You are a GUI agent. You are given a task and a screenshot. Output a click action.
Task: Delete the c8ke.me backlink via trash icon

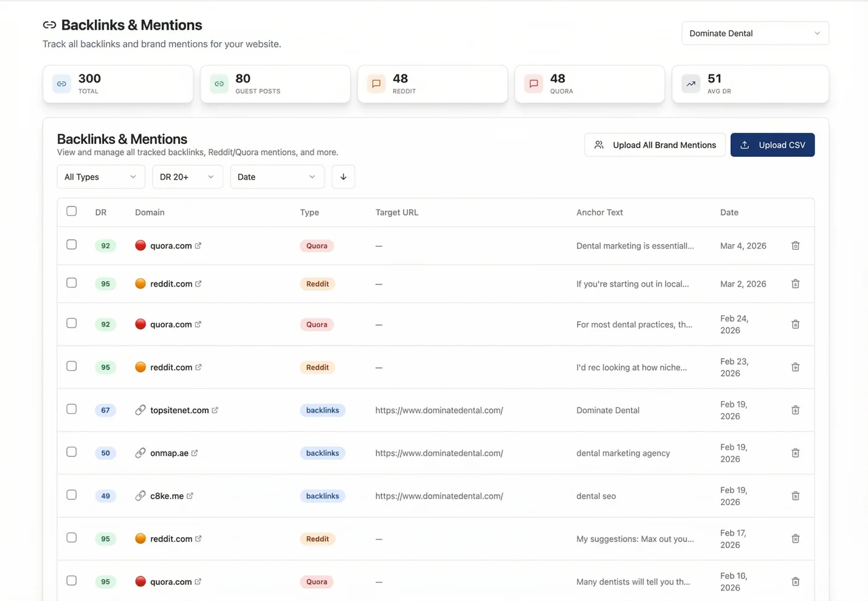[795, 496]
